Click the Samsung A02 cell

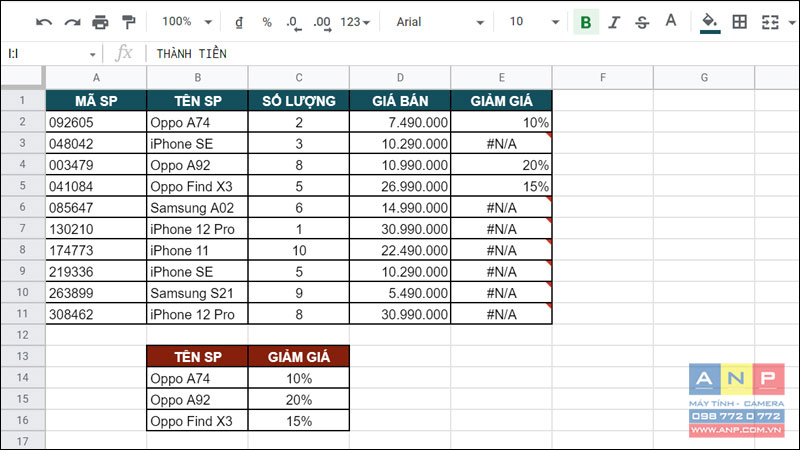[197, 208]
